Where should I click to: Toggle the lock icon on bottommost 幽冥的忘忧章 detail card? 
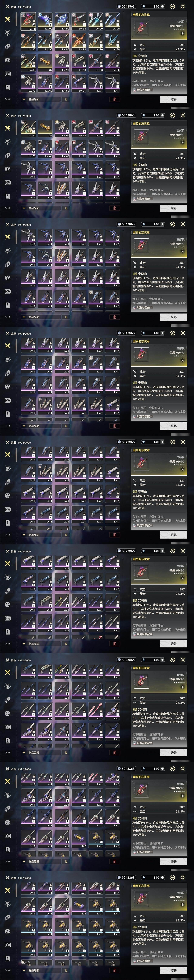[x=182, y=905]
